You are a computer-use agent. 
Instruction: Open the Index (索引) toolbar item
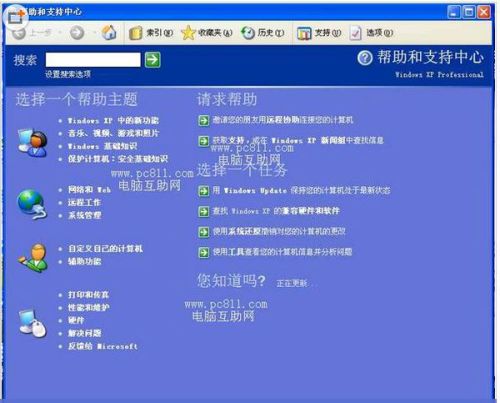pos(151,33)
